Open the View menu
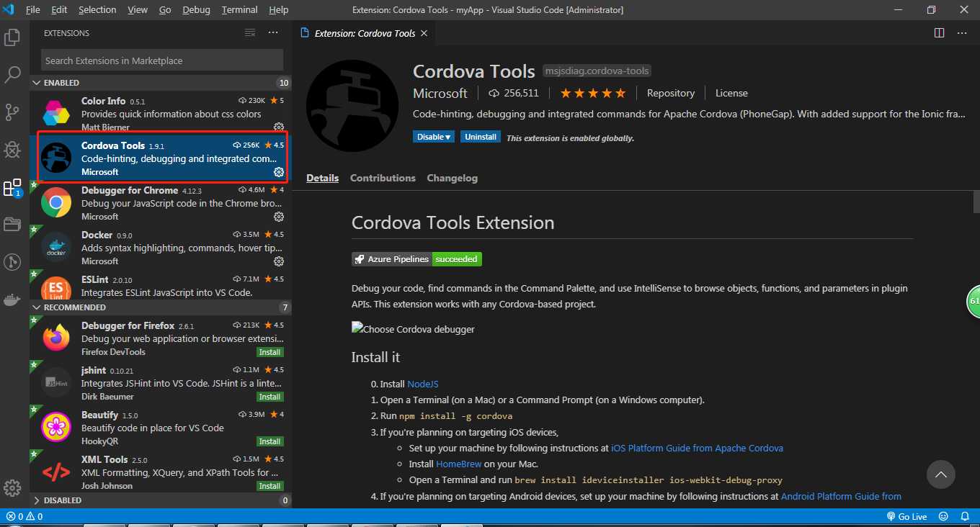 [x=138, y=9]
